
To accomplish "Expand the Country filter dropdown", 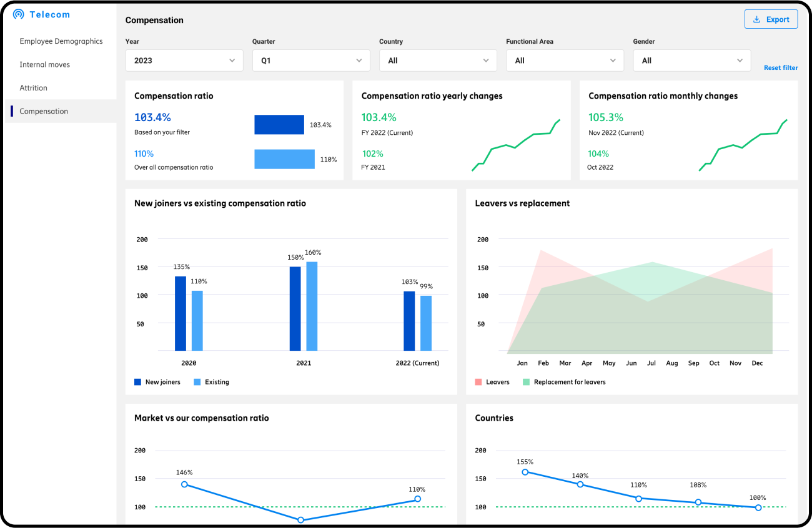I will pos(438,61).
